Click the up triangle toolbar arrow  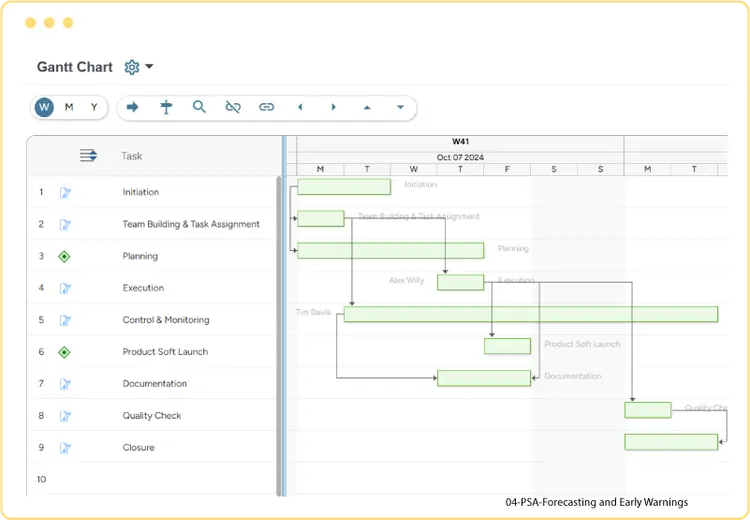point(367,108)
